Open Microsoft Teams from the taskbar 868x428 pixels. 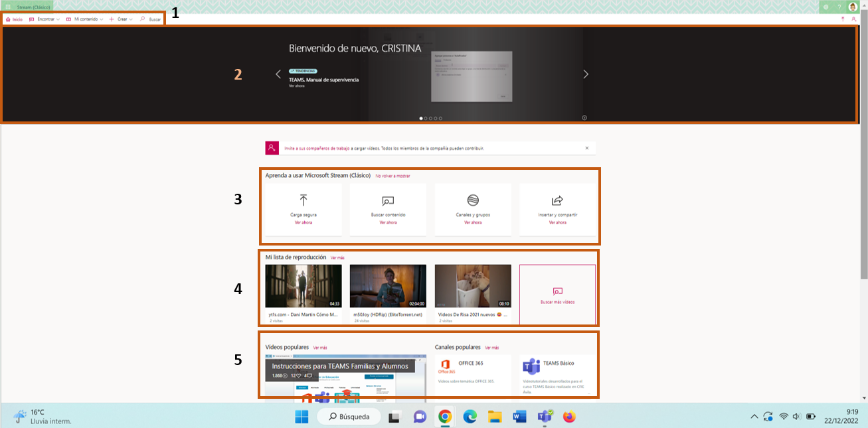click(545, 417)
